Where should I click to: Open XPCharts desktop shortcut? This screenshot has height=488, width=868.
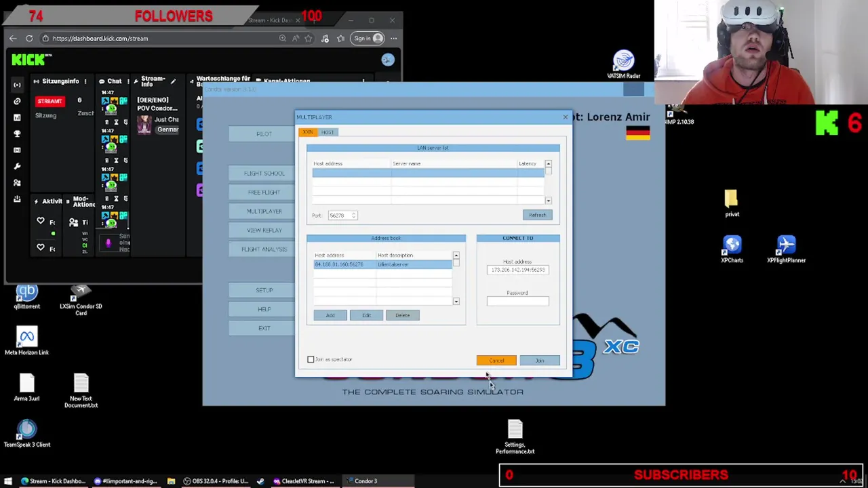click(732, 249)
